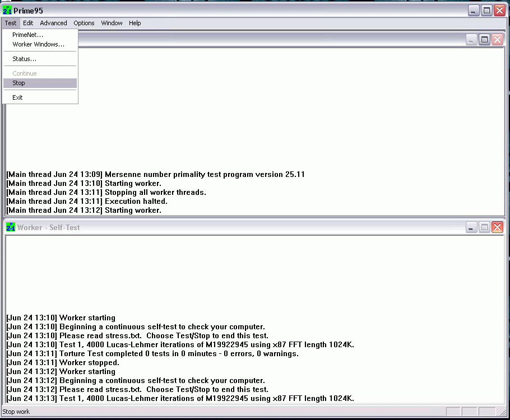The width and height of the screenshot is (510, 420).
Task: Open the Options menu
Action: pos(84,23)
